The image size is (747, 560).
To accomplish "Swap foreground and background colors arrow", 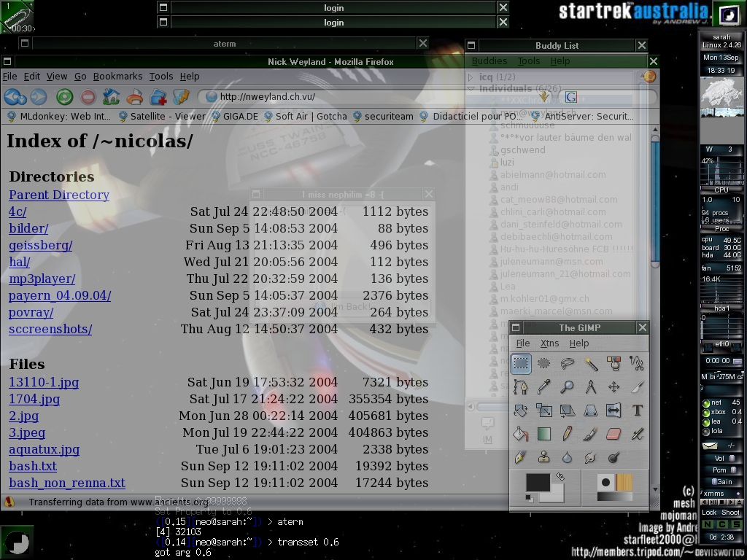I will click(x=560, y=477).
